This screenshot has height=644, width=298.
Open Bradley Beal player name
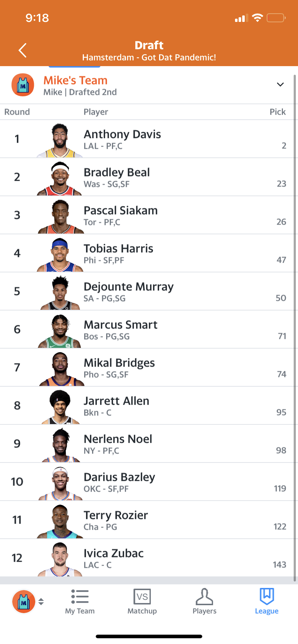click(x=117, y=172)
